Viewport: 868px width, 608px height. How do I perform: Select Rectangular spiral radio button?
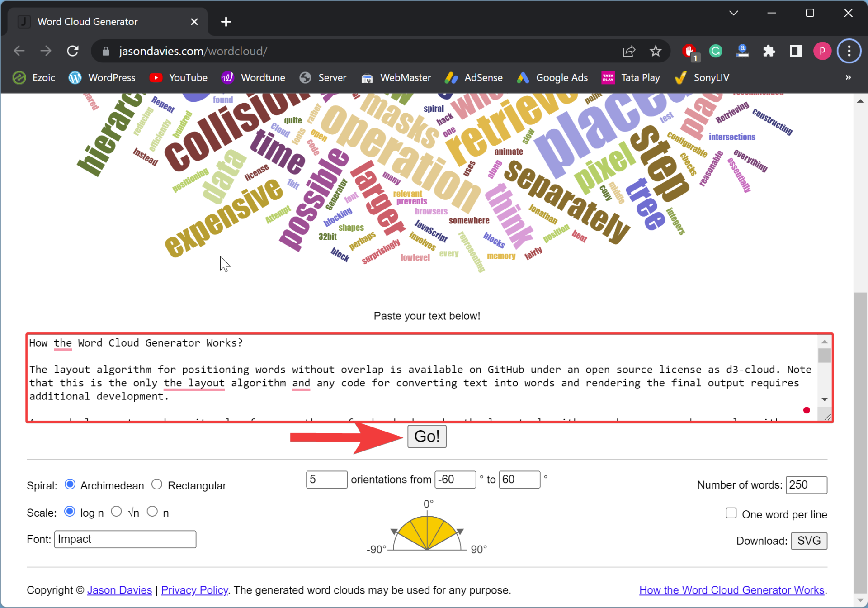tap(156, 484)
